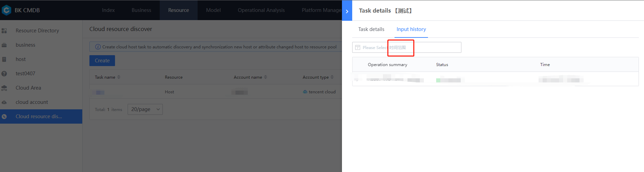The width and height of the screenshot is (644, 172).
Task: Click the tencent cloud icon in table row
Action: coord(305,92)
